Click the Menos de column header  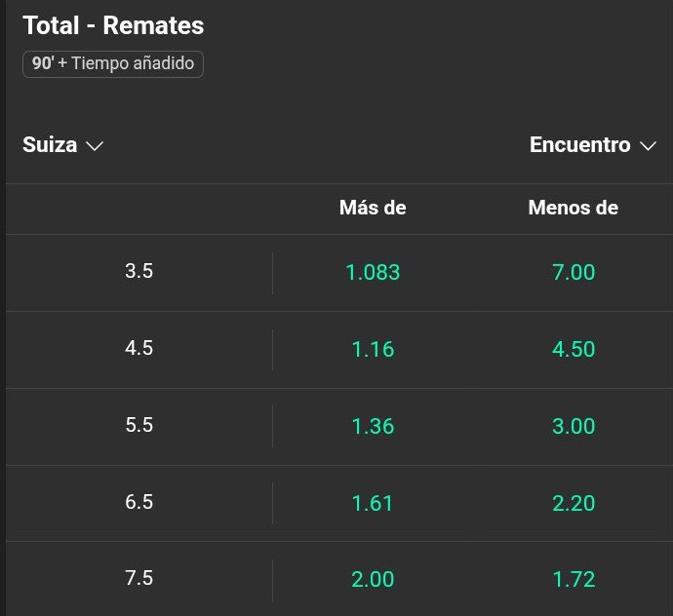pos(573,208)
